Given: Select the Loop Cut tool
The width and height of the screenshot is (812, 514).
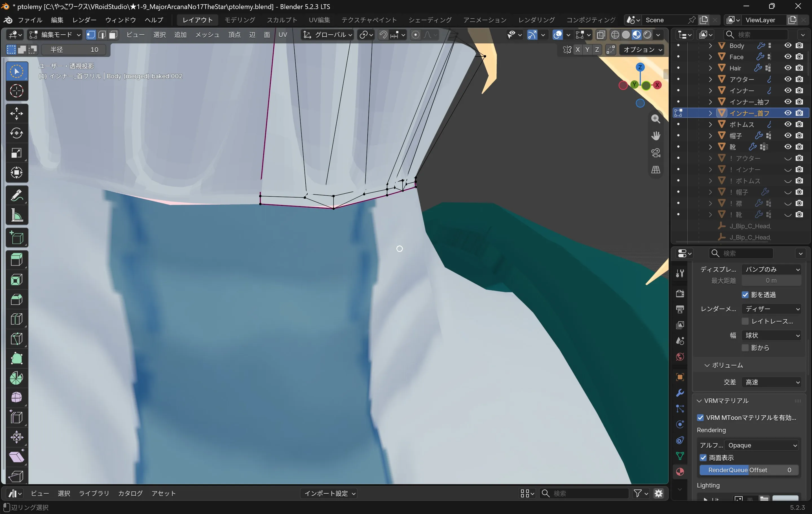Looking at the screenshot, I should coord(17,319).
